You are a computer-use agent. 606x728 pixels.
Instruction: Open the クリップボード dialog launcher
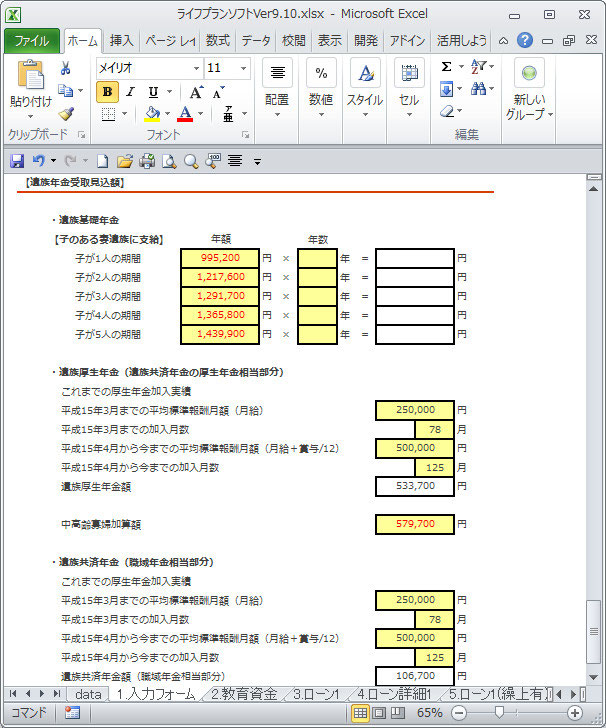[x=82, y=135]
